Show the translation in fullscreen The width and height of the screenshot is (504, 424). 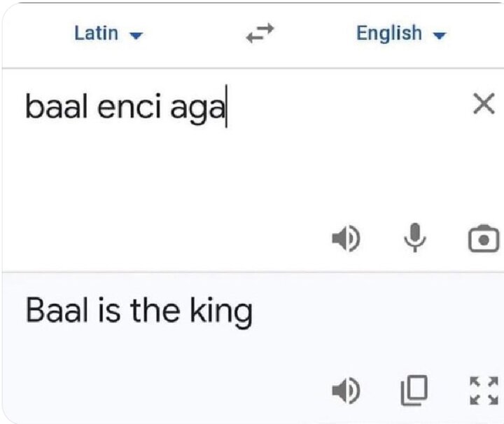[x=484, y=390]
